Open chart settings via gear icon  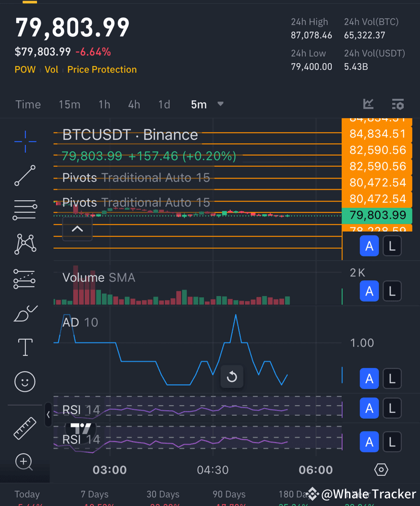pyautogui.click(x=381, y=470)
